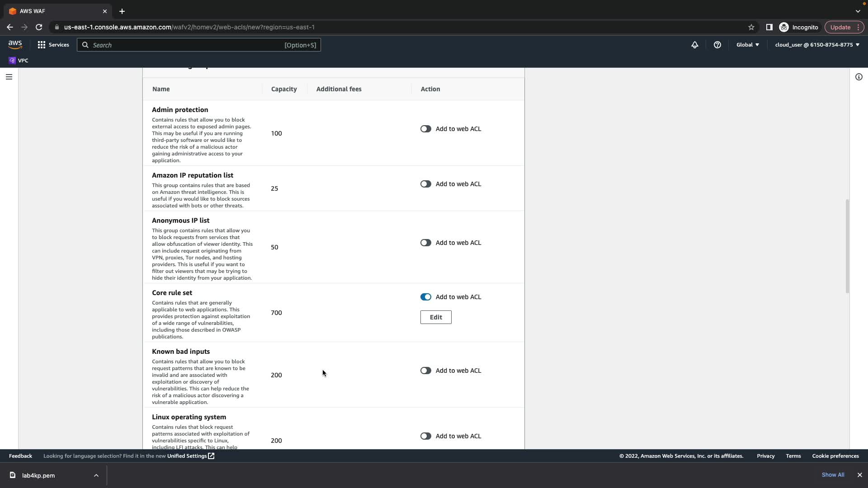The height and width of the screenshot is (488, 868).
Task: Open the AWS notifications bell
Action: [694, 45]
